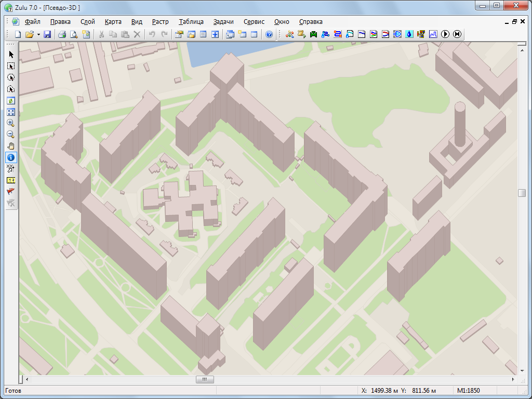Activate the rectangle selection tool
The width and height of the screenshot is (532, 399).
coord(11,66)
